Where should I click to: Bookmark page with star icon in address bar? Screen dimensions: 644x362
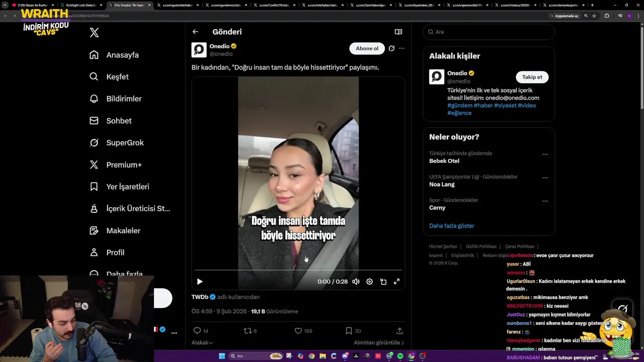594,16
